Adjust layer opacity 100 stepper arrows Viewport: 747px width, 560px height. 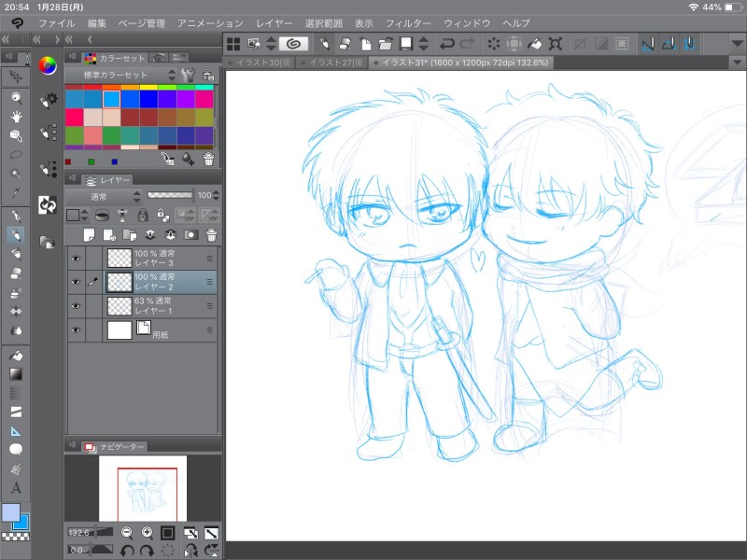point(217,195)
